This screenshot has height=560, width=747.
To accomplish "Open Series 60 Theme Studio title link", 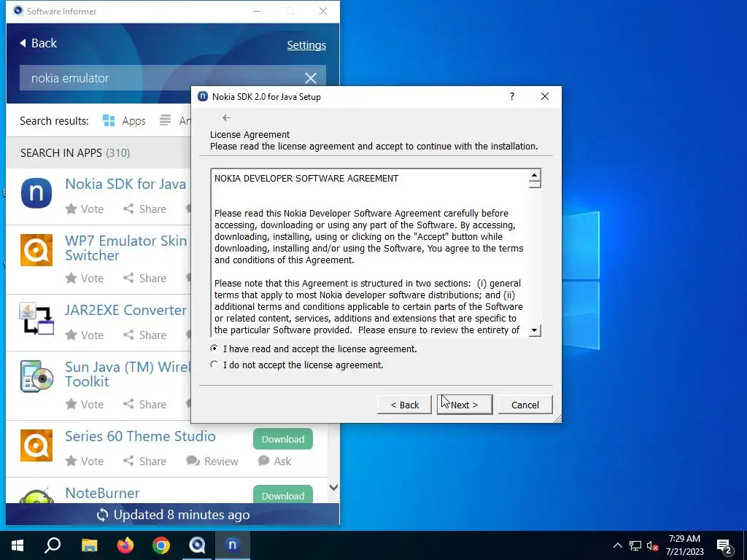I will (x=140, y=436).
